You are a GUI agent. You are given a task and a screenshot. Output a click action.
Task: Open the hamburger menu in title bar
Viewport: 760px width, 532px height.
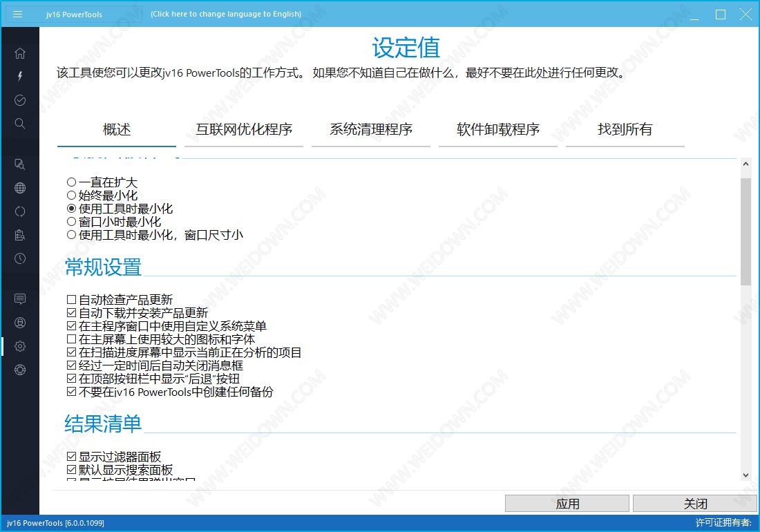point(17,14)
